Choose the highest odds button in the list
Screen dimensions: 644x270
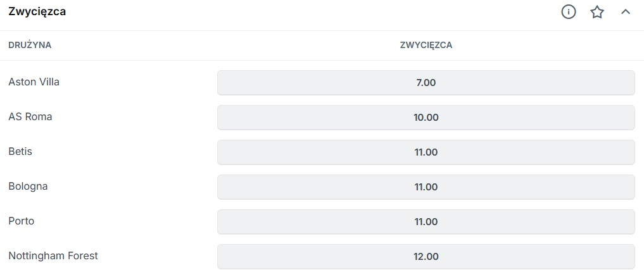[426, 256]
